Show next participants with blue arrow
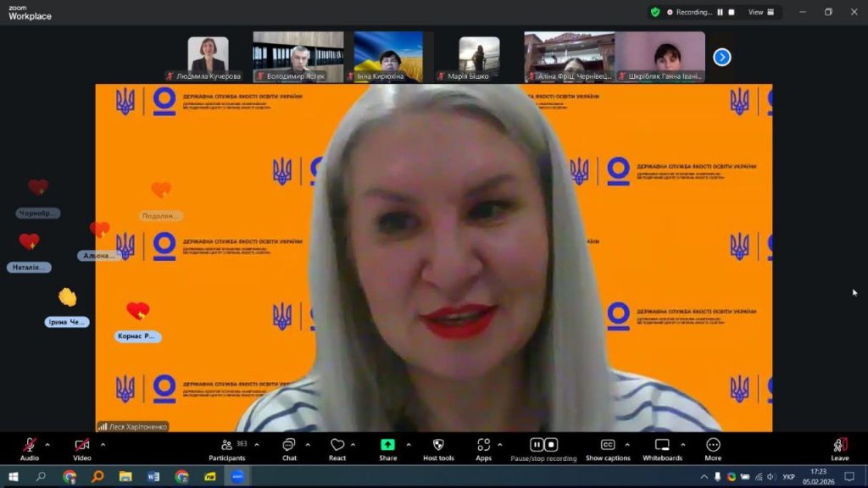 pyautogui.click(x=721, y=57)
